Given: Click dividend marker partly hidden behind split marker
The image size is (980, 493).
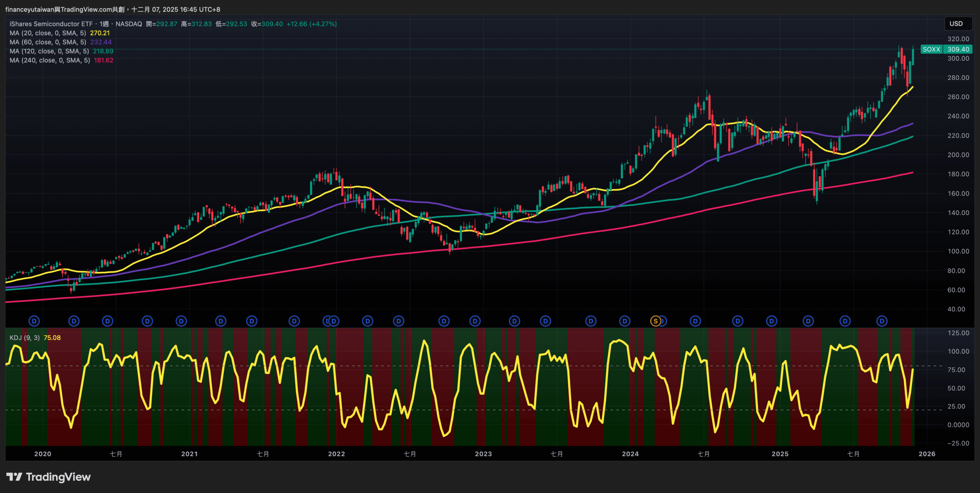Looking at the screenshot, I should pyautogui.click(x=663, y=321).
